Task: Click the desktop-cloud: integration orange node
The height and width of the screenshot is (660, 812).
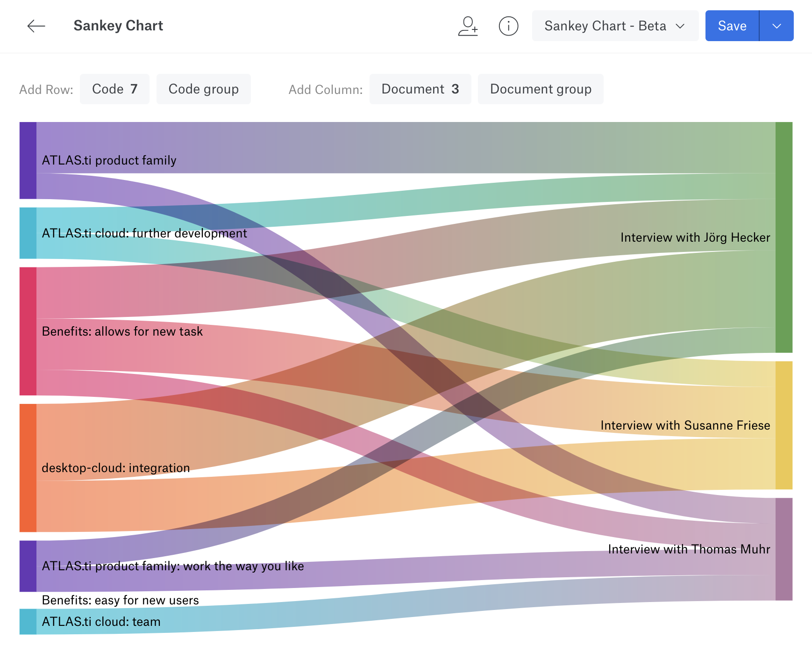Action: [x=28, y=467]
